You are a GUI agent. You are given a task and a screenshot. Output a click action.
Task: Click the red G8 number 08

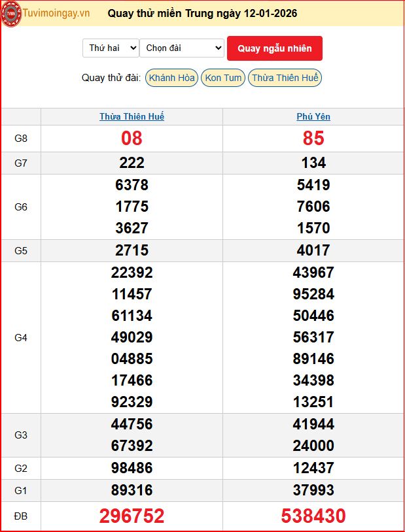point(132,139)
